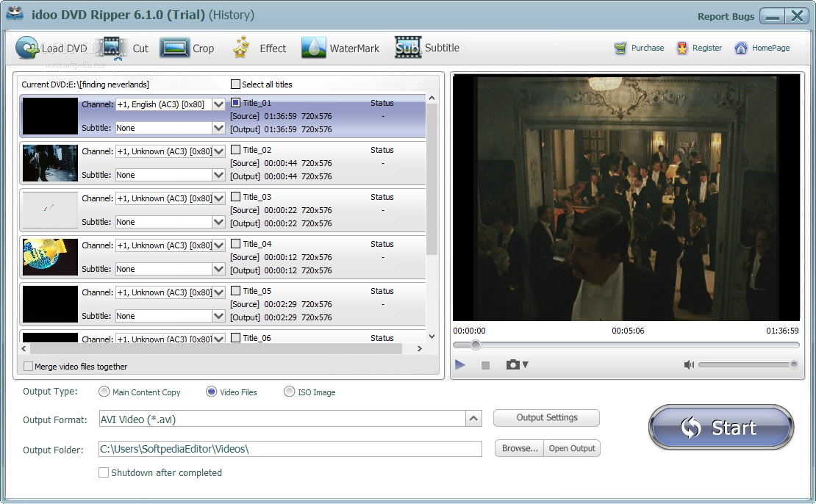Click the Register link text
This screenshot has height=504, width=816.
pos(706,48)
